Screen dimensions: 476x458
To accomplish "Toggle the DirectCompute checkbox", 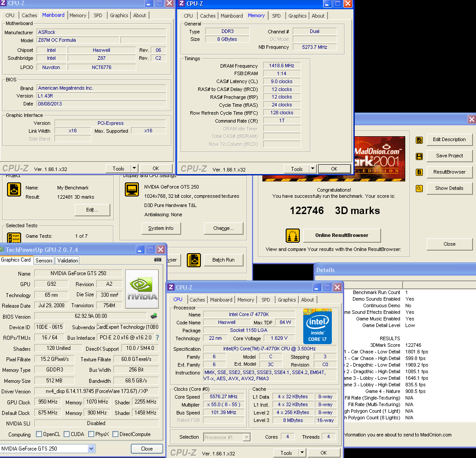I will pyautogui.click(x=115, y=434).
